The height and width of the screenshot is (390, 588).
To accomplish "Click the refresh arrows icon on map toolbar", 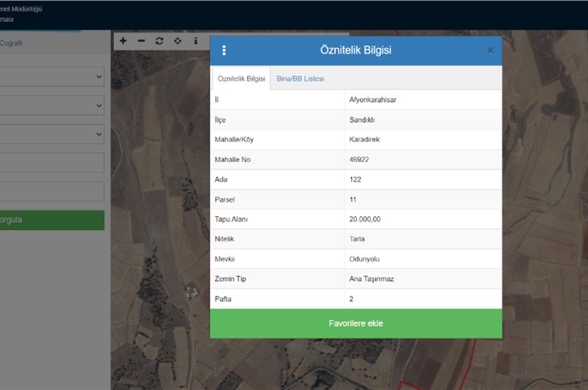I will [x=159, y=41].
